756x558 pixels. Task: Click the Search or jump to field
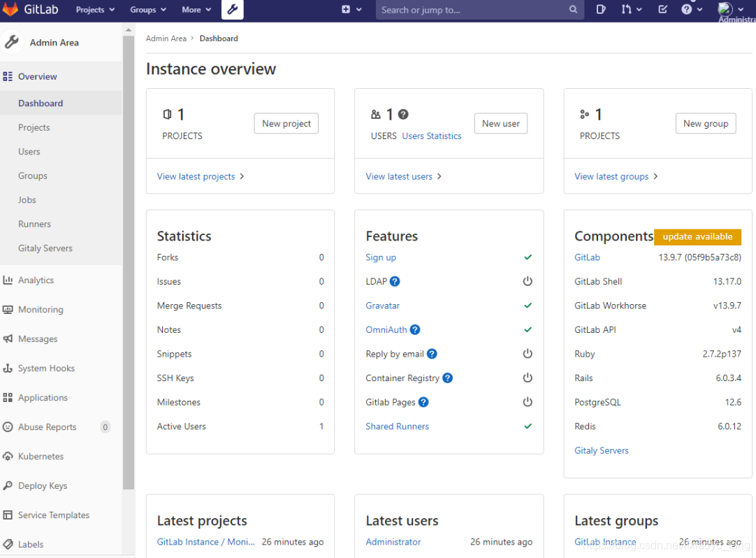[480, 10]
